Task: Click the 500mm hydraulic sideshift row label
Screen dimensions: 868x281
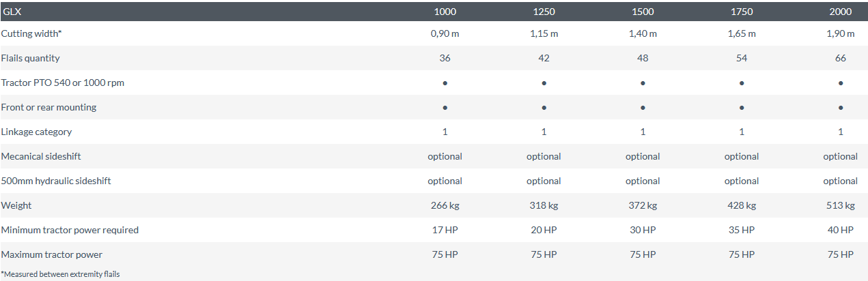Action: click(x=56, y=181)
